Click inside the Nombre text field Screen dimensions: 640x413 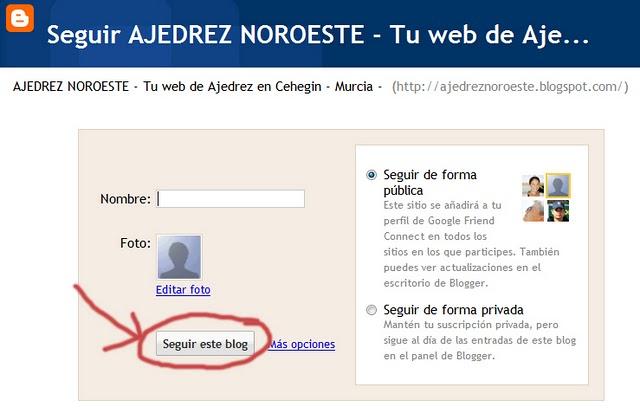coord(231,199)
